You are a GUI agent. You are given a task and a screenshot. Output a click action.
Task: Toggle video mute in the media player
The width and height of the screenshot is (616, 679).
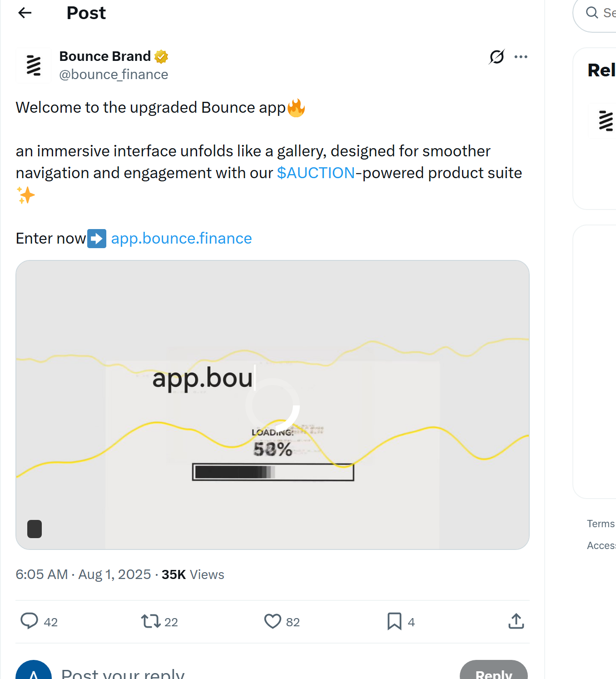point(34,529)
